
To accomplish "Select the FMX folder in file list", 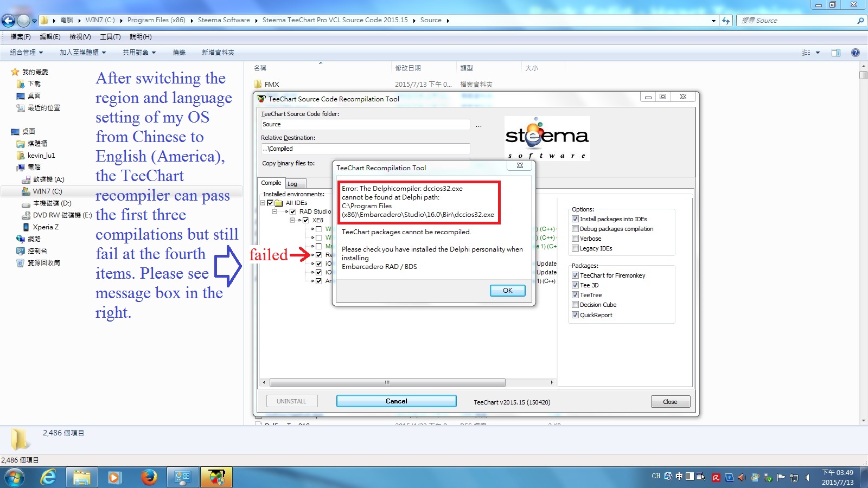I will click(x=272, y=85).
